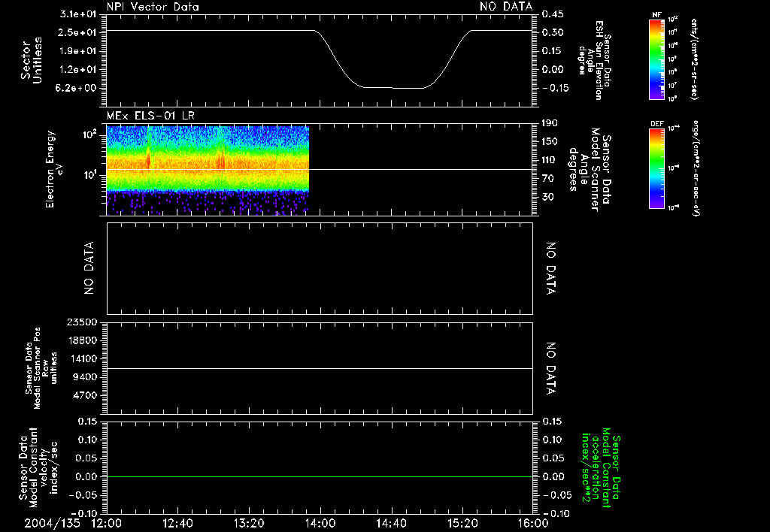Viewport: 770px width, 532px height.
Task: Click the 16:00 time axis label
Action: (532, 523)
